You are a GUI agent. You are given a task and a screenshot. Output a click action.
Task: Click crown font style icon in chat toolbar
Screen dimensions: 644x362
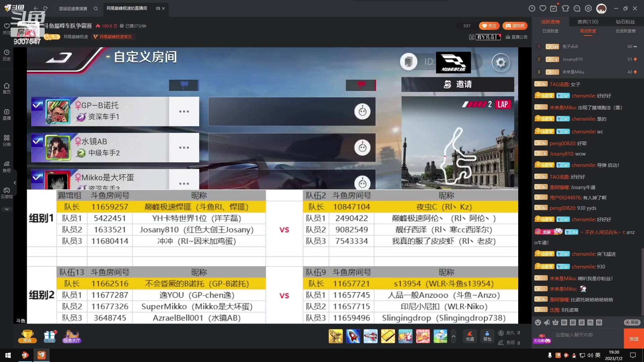tap(555, 322)
